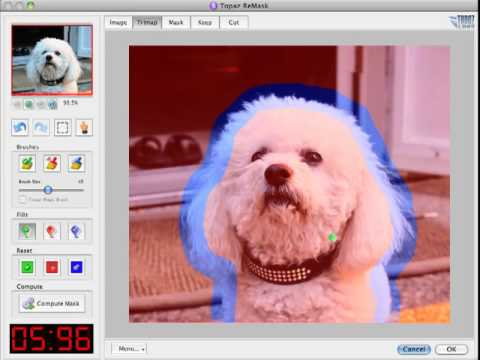
Task: Select the hand pan tool
Action: (84, 128)
